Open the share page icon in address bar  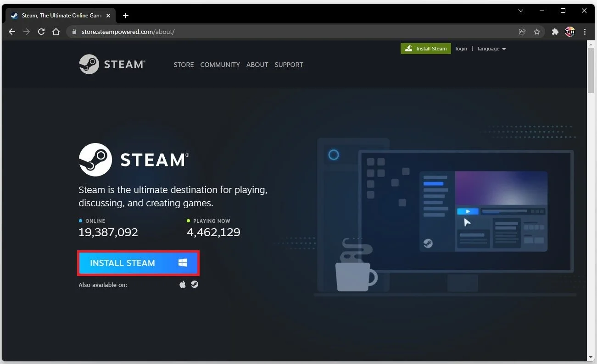pyautogui.click(x=522, y=32)
